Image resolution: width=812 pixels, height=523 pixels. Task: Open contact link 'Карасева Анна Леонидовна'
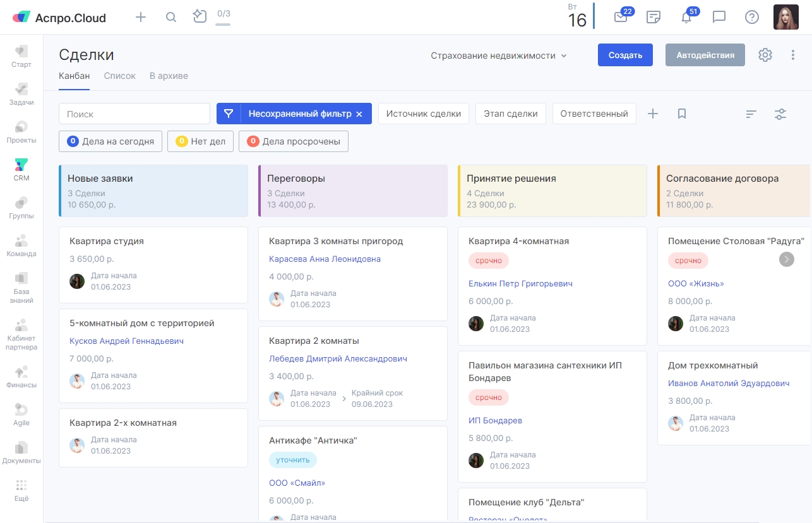click(325, 259)
